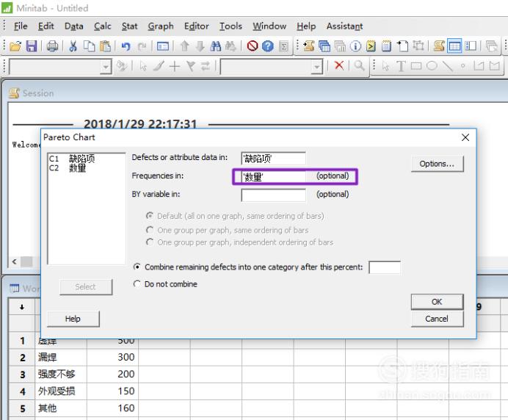Click the disabled Select button
508x420 pixels.
click(x=86, y=287)
